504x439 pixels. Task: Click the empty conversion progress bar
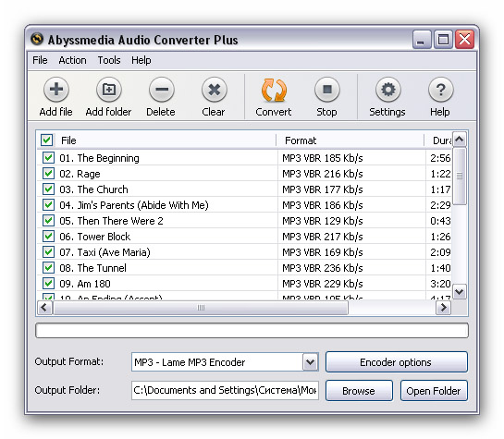tap(252, 331)
